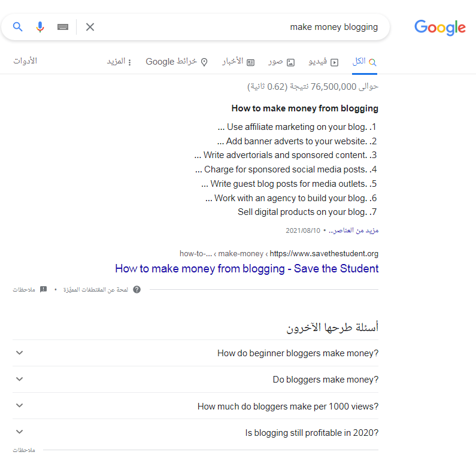The image size is (476, 455).
Task: Click the featured snippets help question icon
Action: [x=137, y=290]
